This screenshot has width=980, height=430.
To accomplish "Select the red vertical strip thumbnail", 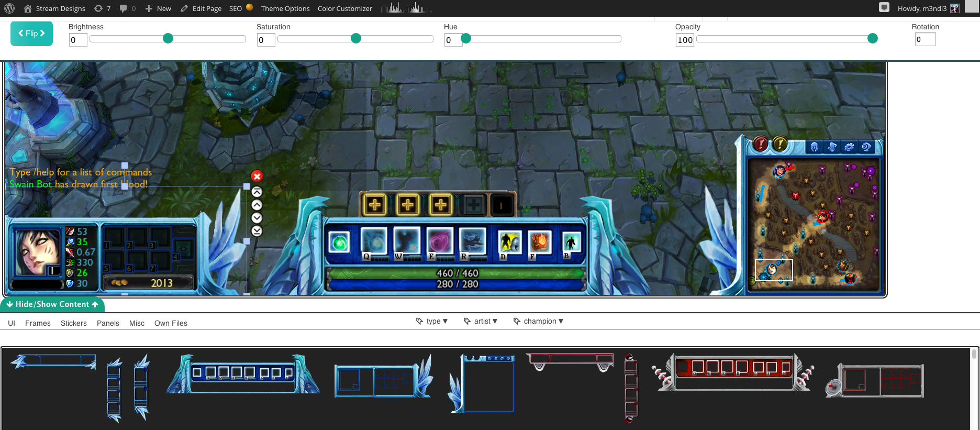I will click(x=631, y=388).
